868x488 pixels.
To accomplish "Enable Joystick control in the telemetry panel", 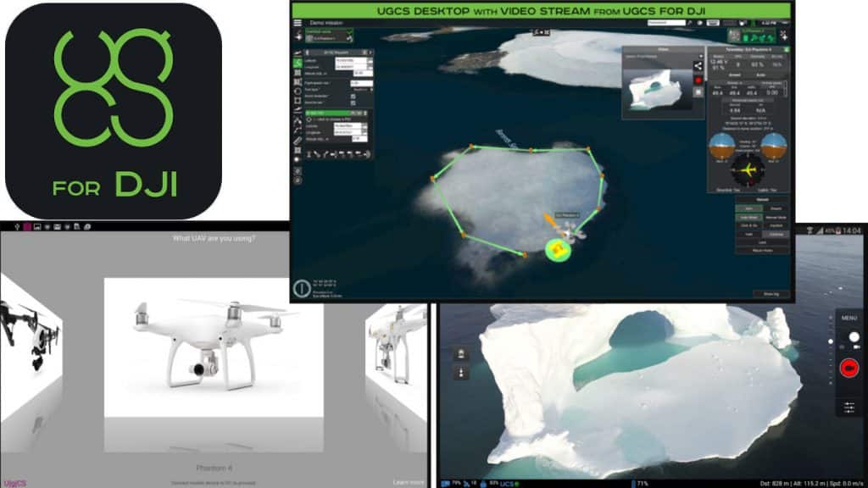I will (776, 225).
